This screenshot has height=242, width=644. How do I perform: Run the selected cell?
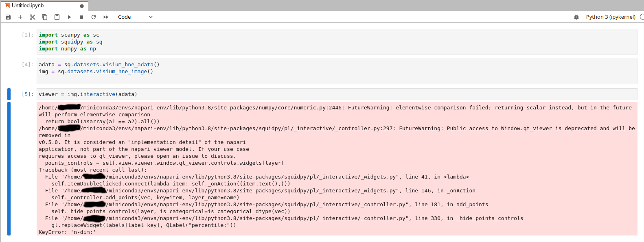(x=69, y=17)
